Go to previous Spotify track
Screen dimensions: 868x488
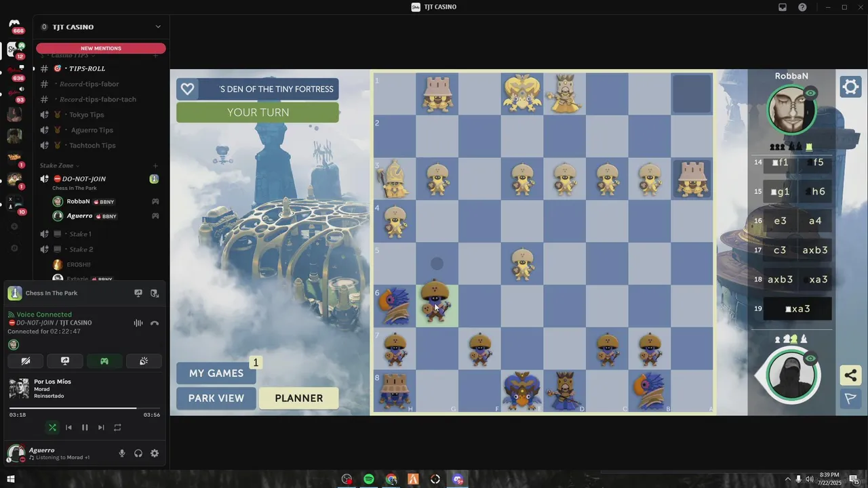click(x=68, y=428)
